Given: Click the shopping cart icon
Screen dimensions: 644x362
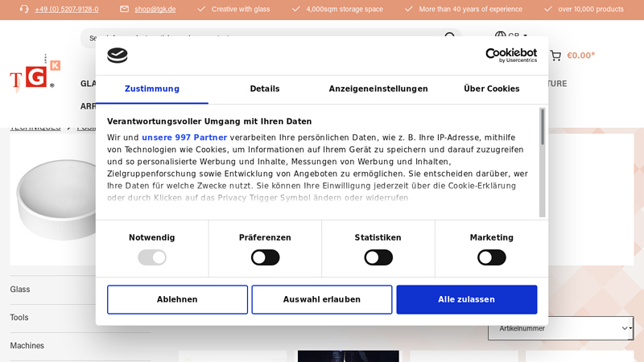Looking at the screenshot, I should (555, 56).
